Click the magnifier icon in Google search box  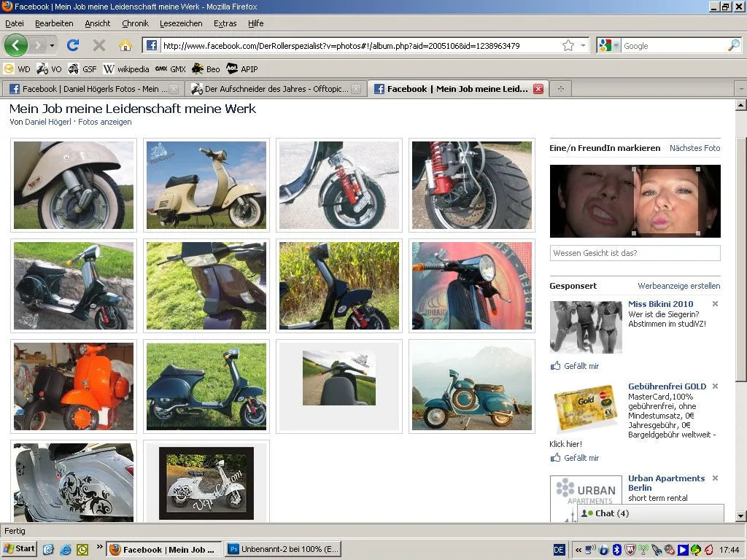tap(733, 45)
